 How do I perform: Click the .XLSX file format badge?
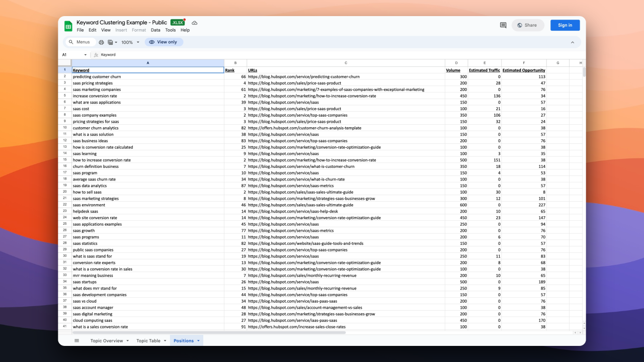[x=178, y=23]
